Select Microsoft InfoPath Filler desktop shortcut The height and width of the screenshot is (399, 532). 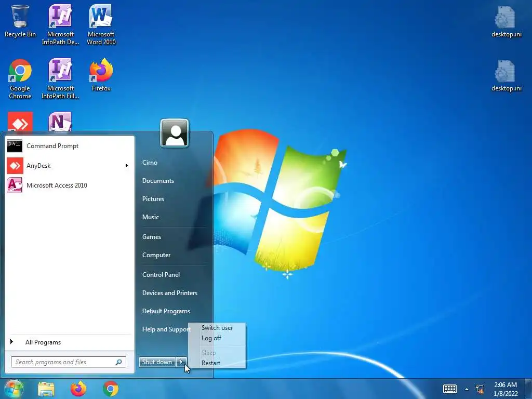click(x=60, y=79)
